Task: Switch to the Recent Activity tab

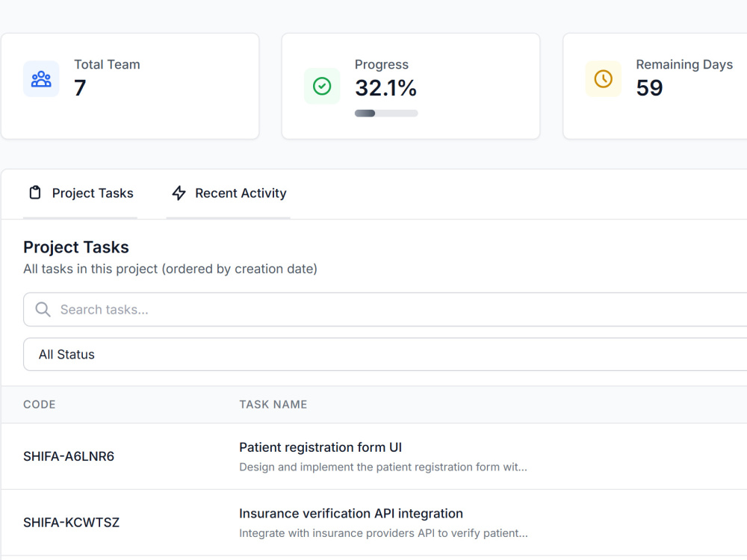Action: [x=228, y=193]
